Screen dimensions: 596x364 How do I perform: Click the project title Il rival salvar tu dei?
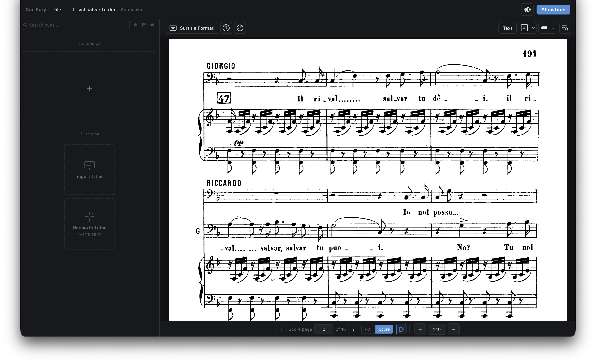pyautogui.click(x=93, y=10)
